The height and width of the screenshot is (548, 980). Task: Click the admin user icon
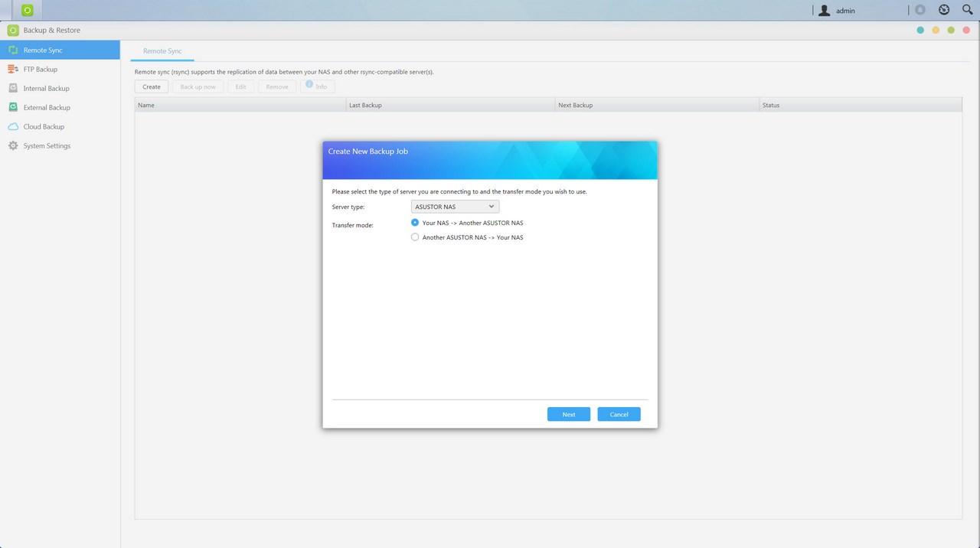point(824,11)
